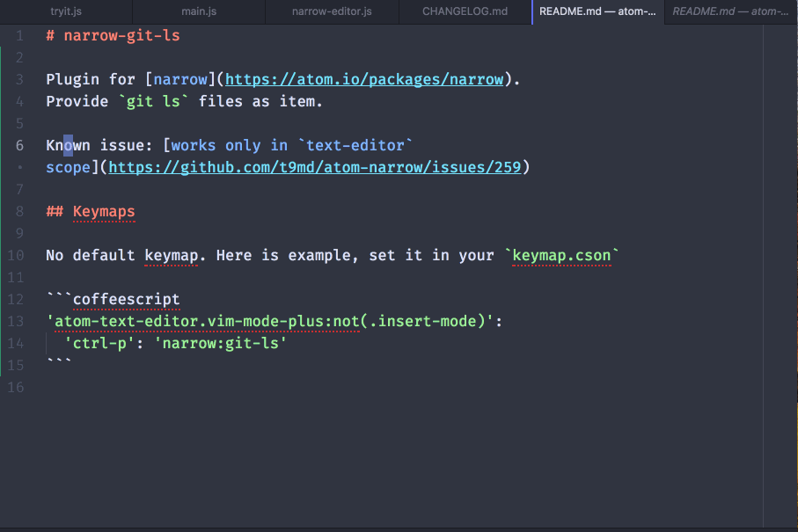Image resolution: width=798 pixels, height=532 pixels.
Task: Click the 'coffeescript' fence language label
Action: 126,299
